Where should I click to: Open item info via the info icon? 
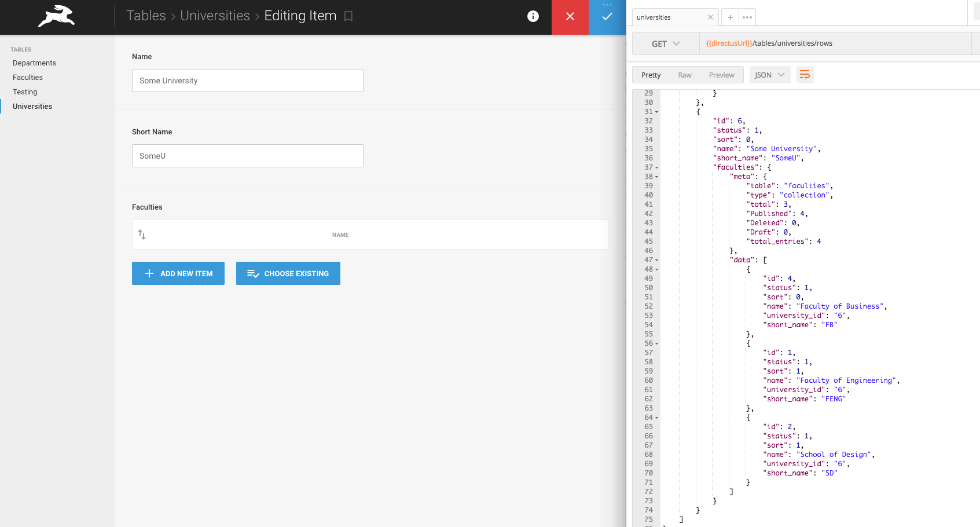[x=533, y=16]
